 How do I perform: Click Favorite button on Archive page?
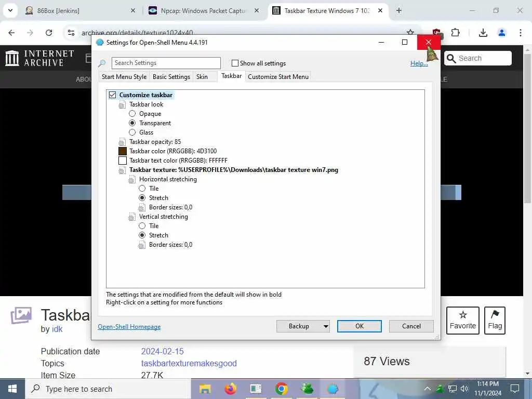click(x=463, y=321)
